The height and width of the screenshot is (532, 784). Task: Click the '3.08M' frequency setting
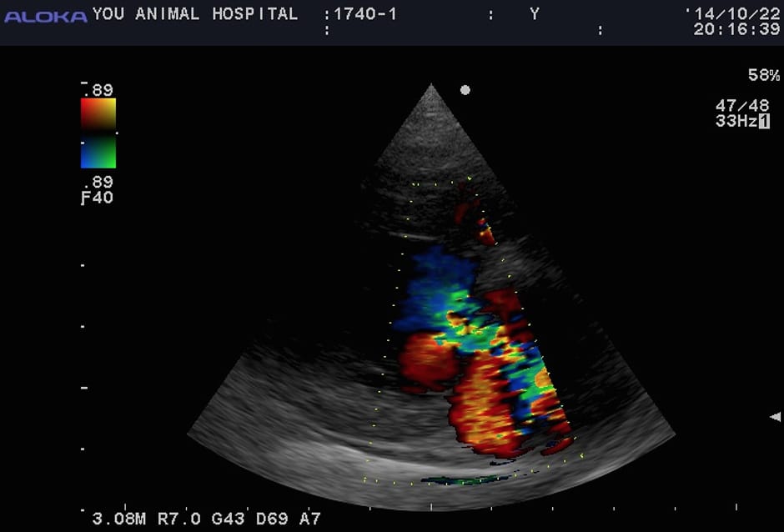pyautogui.click(x=118, y=519)
